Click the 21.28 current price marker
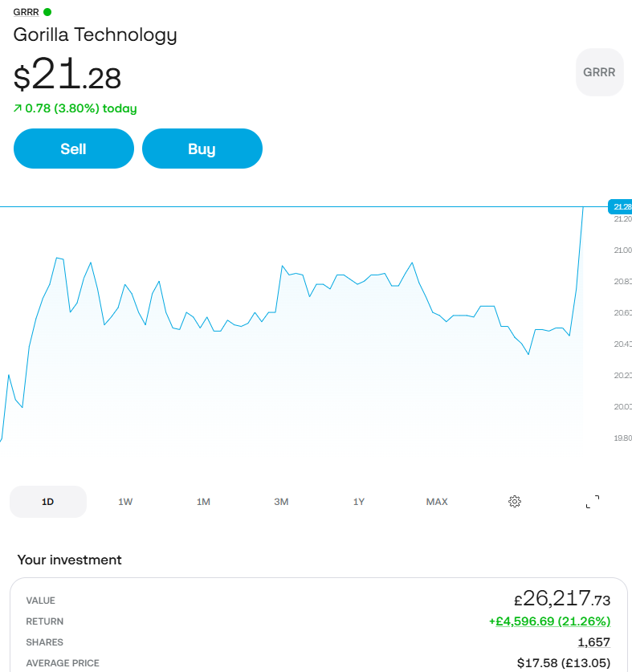The width and height of the screenshot is (632, 672). [621, 206]
